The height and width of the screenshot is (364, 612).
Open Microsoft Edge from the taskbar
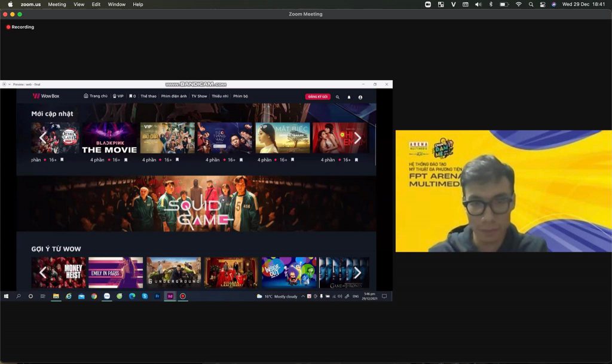pyautogui.click(x=132, y=296)
